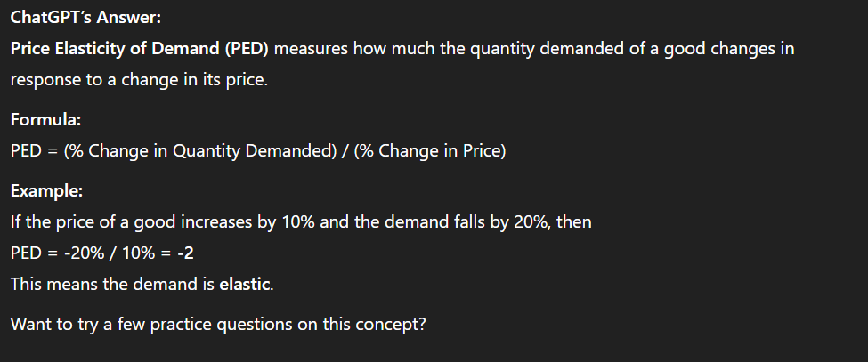Click "(% Change in Price)" in the formula
The height and width of the screenshot is (362, 868).
coord(430,151)
